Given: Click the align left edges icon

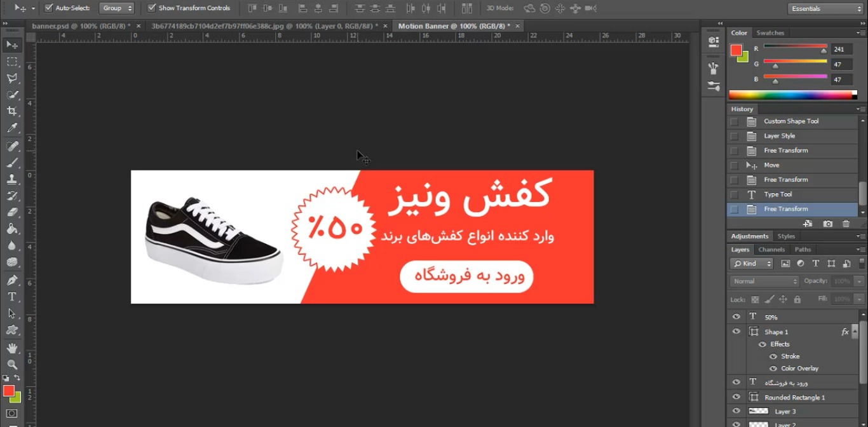Looking at the screenshot, I should click(x=302, y=8).
